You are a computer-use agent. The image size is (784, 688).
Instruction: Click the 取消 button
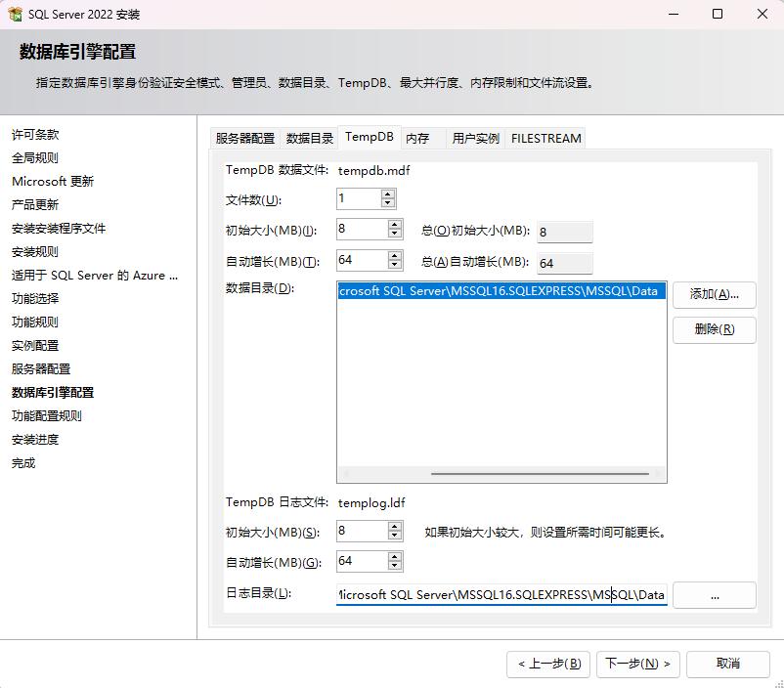[727, 664]
